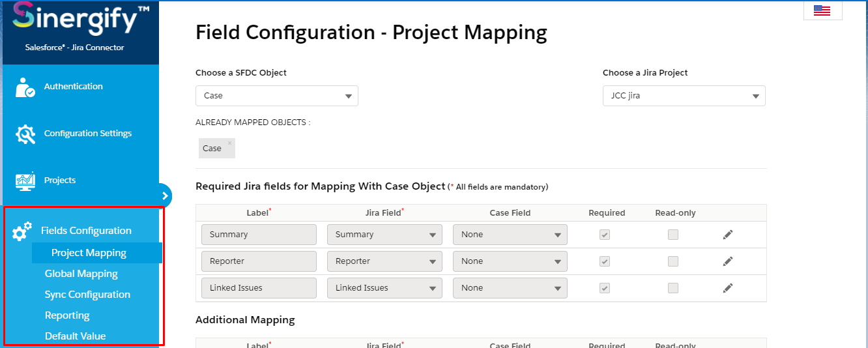Go to Default Value submenu item
Image resolution: width=868 pixels, height=348 pixels.
point(75,336)
